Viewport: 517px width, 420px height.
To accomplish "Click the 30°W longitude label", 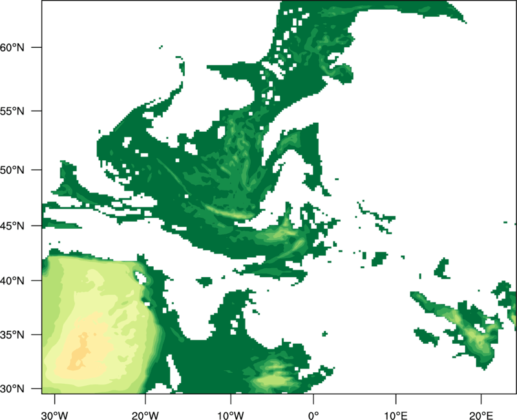I will tap(54, 415).
